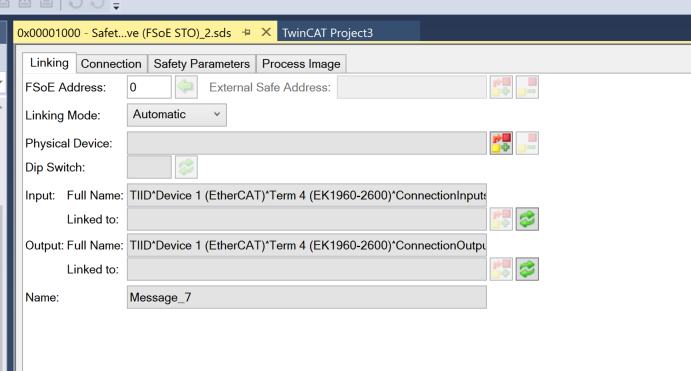The width and height of the screenshot is (691, 371).
Task: Switch to TwinCAT Project3 document tab
Action: [327, 33]
